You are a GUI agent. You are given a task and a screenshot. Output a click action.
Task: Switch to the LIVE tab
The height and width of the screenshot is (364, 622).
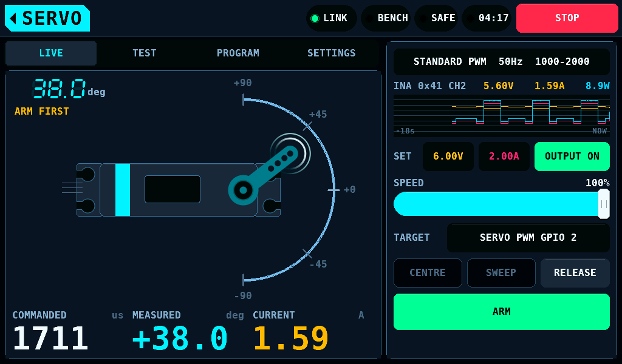tap(51, 53)
